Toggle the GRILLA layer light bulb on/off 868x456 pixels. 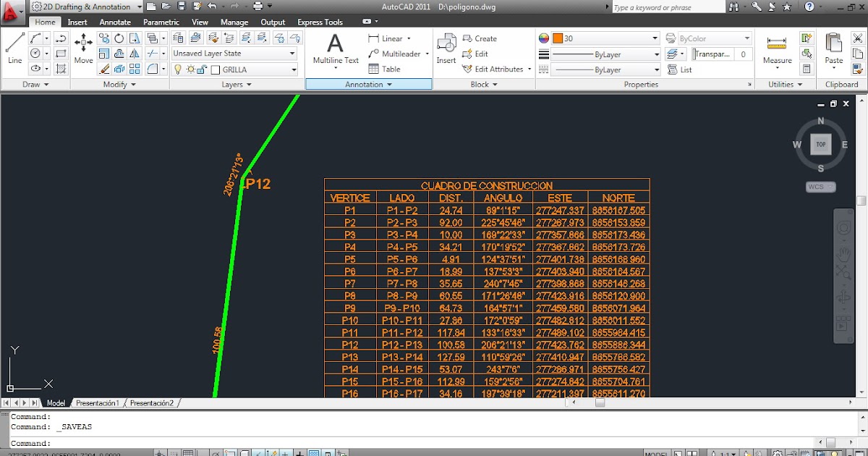[x=179, y=69]
